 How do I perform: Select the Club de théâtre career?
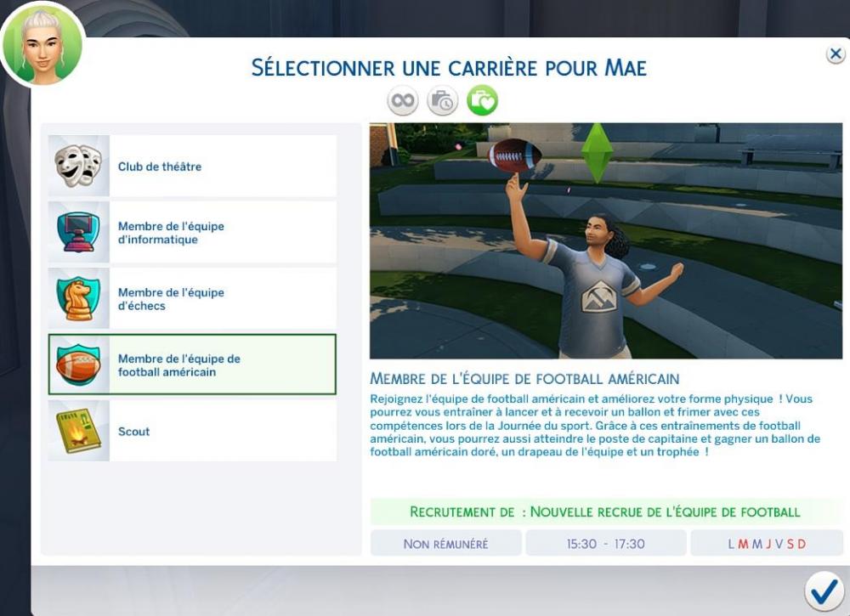(x=192, y=166)
